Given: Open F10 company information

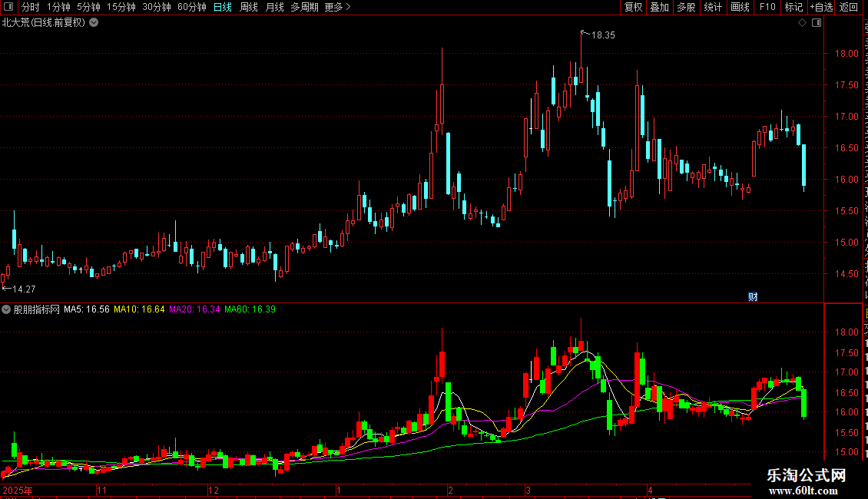Looking at the screenshot, I should 767,7.
